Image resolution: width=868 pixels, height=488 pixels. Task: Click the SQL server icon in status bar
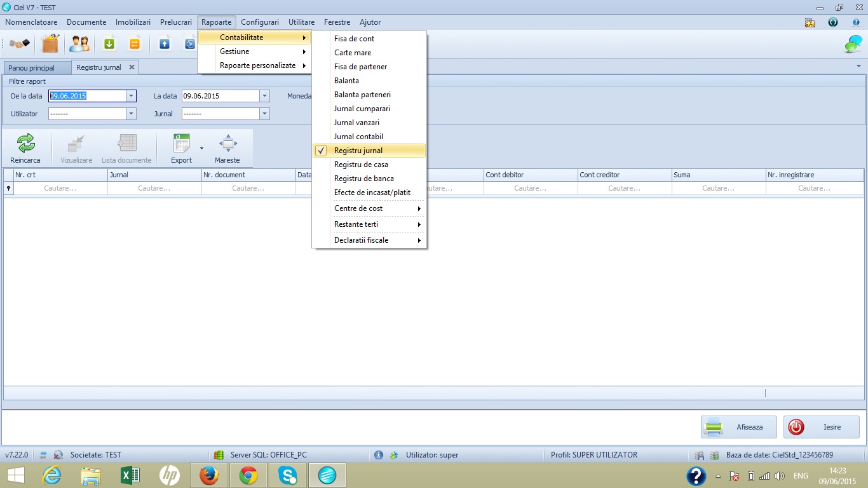tap(219, 455)
